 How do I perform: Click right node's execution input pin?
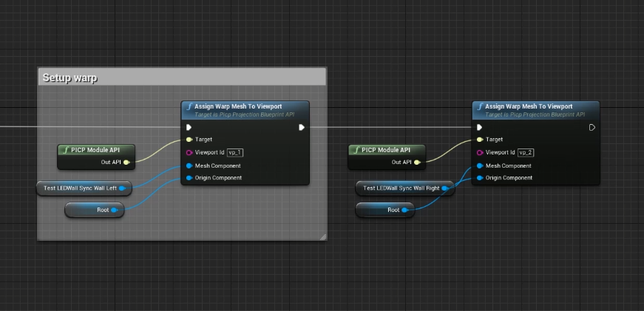click(x=479, y=127)
